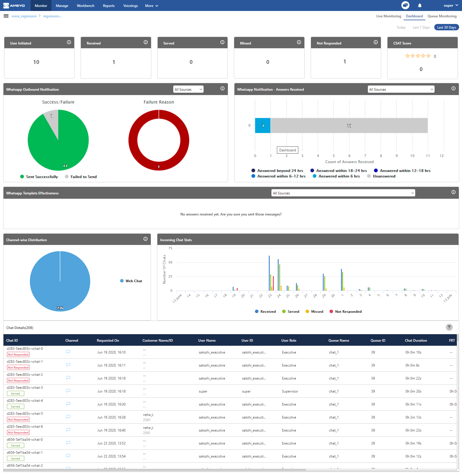Show info for Served card
This screenshot has width=462, height=476.
coord(222,42)
